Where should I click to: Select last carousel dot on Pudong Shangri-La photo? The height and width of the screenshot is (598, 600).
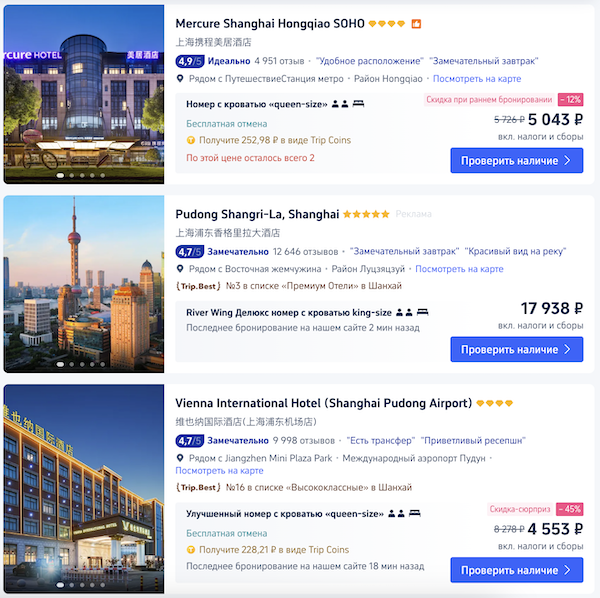tap(103, 365)
